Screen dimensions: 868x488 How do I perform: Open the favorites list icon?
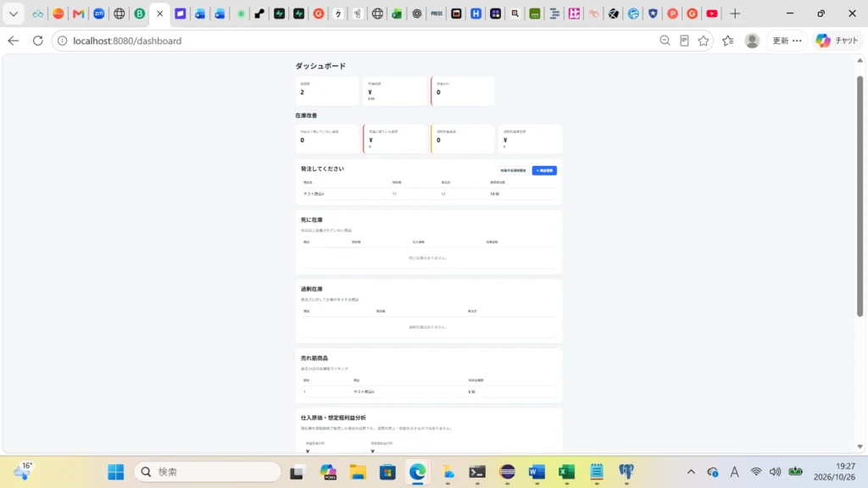tap(728, 41)
